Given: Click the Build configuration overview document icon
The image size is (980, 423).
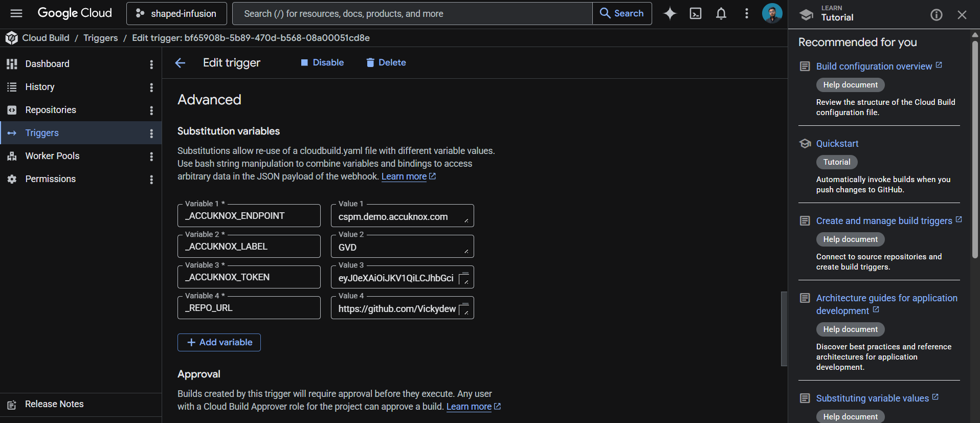Looking at the screenshot, I should click(x=805, y=66).
